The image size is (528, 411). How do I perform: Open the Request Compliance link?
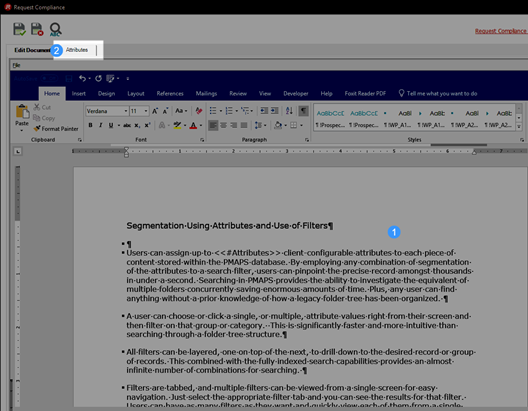point(500,31)
